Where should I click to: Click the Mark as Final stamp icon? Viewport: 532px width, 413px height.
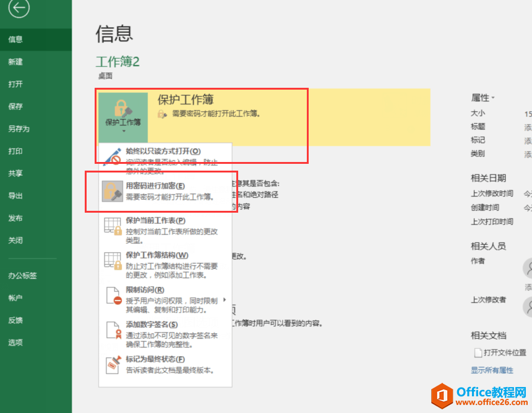pos(113,365)
